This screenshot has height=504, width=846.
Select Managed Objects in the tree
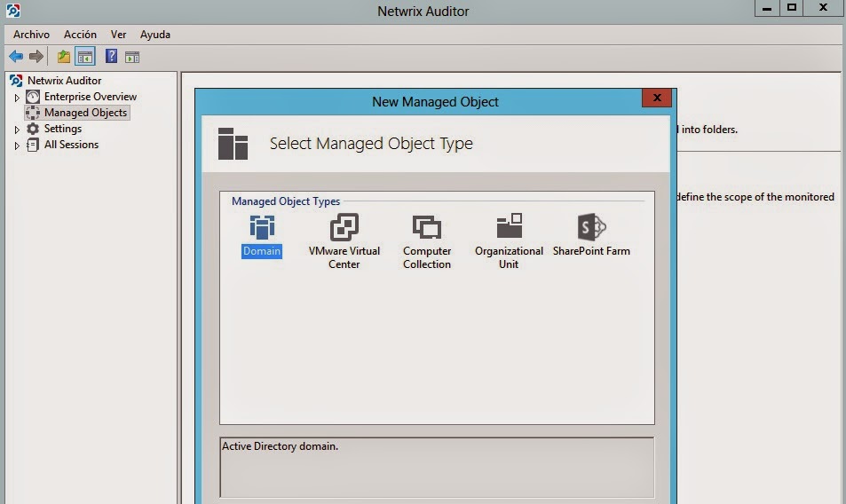pyautogui.click(x=85, y=113)
